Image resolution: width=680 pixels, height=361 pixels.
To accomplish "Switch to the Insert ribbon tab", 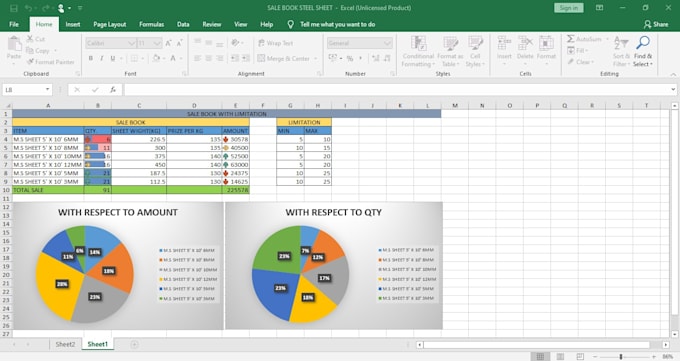I will point(73,24).
